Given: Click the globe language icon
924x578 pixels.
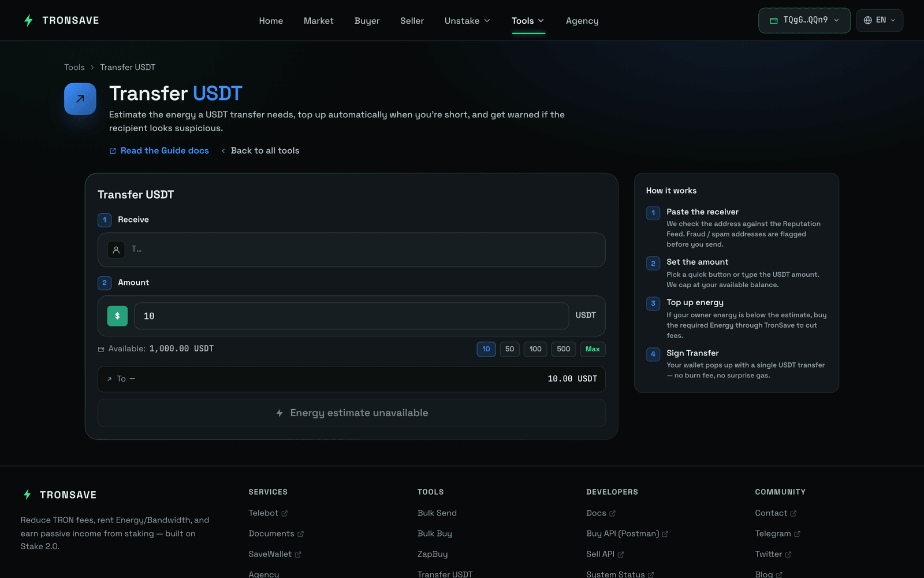Looking at the screenshot, I should (867, 20).
